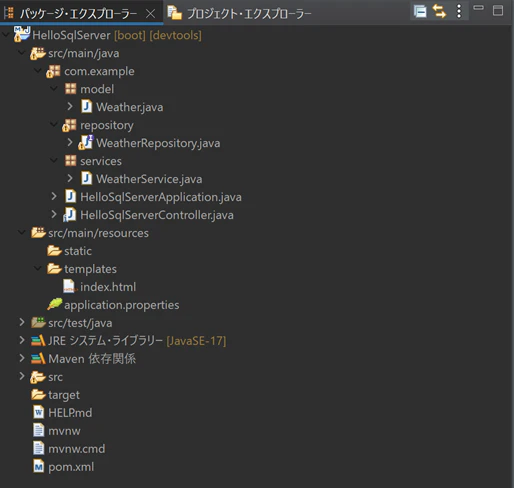This screenshot has height=488, width=514.
Task: Click the HelloSqlServer project icon
Action: click(x=22, y=35)
